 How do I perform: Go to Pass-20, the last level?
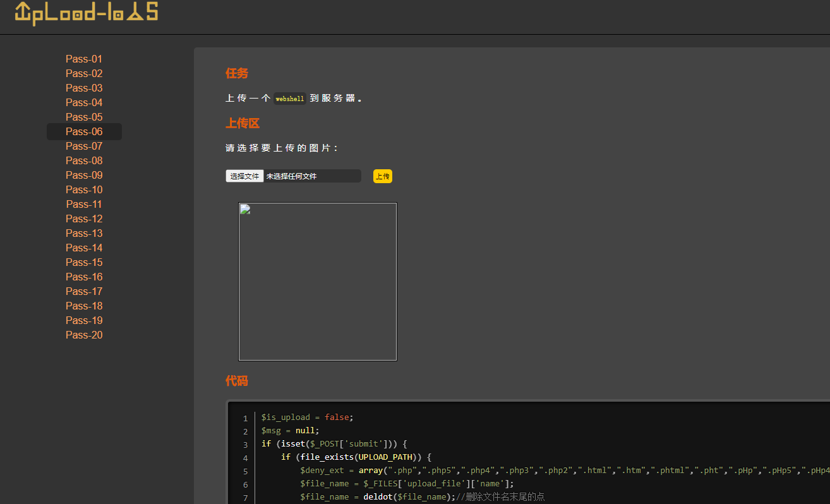(x=84, y=335)
